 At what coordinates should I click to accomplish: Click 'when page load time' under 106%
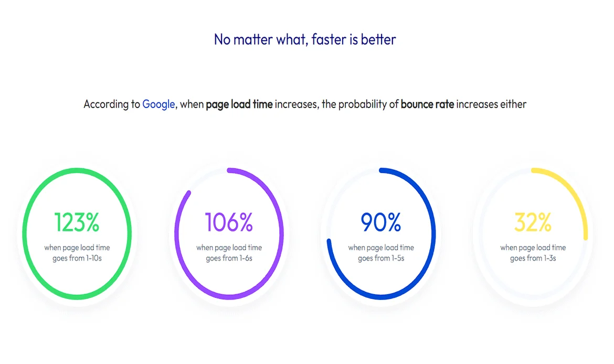(x=229, y=248)
